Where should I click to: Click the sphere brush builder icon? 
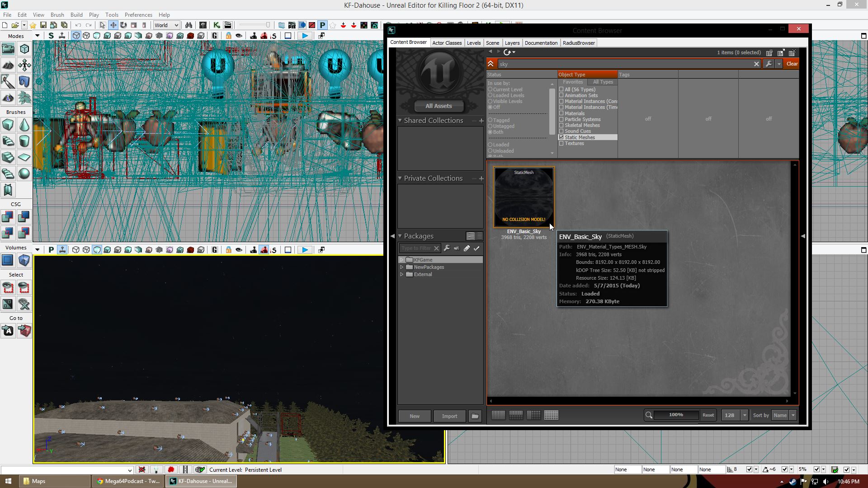[x=24, y=174]
